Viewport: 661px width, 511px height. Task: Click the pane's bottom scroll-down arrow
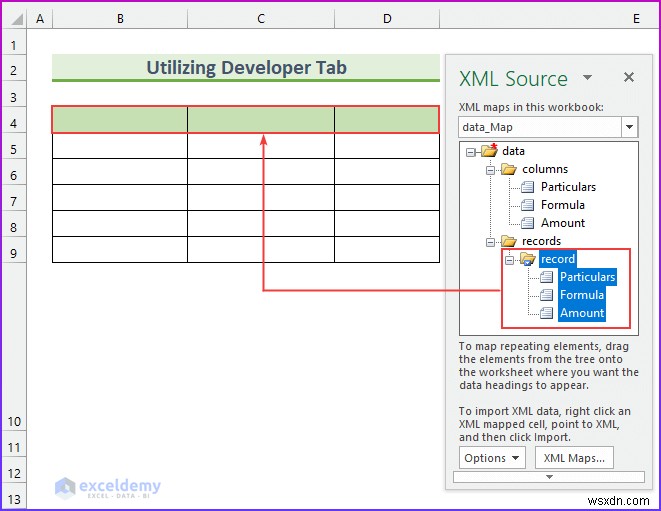[549, 477]
